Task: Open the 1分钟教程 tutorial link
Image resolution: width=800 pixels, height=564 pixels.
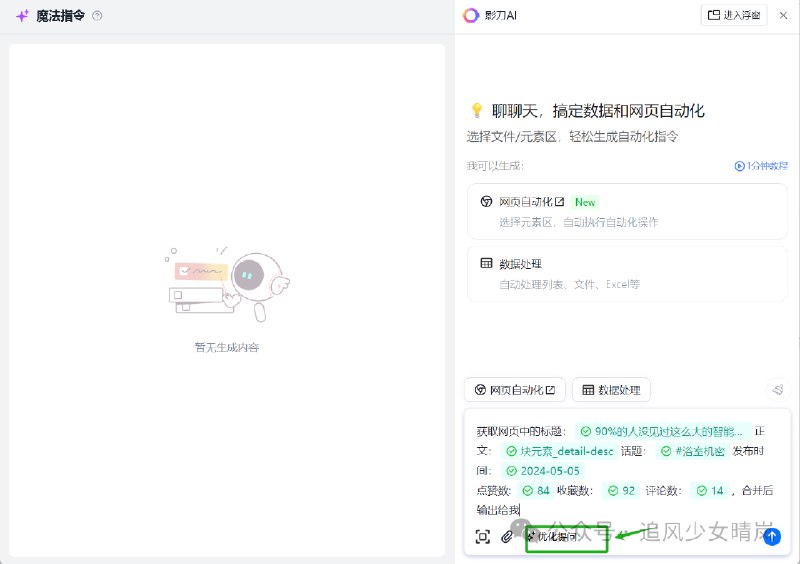Action: coord(761,166)
